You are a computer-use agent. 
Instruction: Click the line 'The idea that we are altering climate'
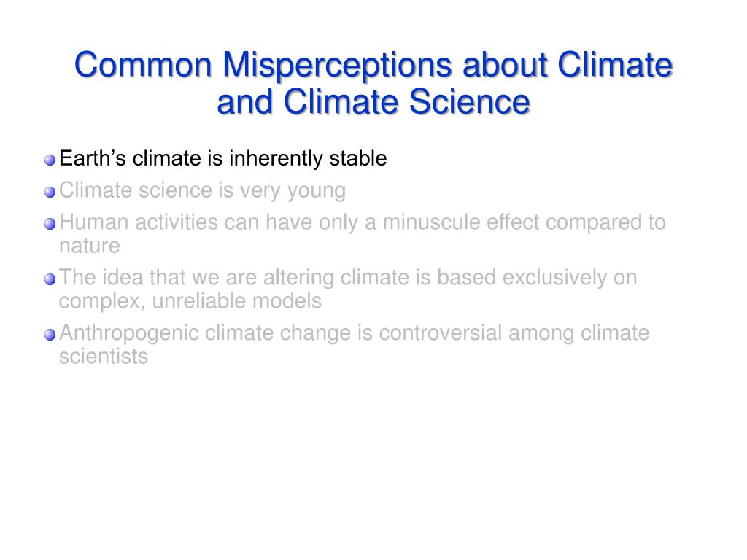pos(348,278)
